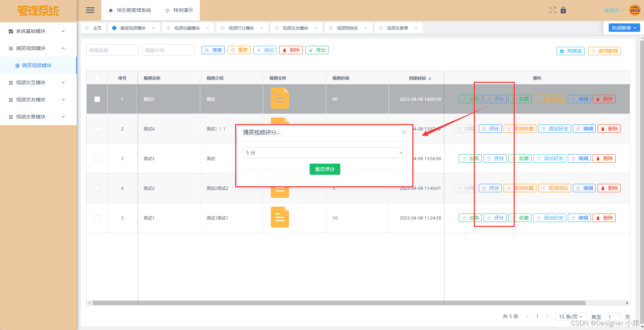This screenshot has height=330, width=644.
Task: Toggle the select-all header checkbox
Action: 97,78
